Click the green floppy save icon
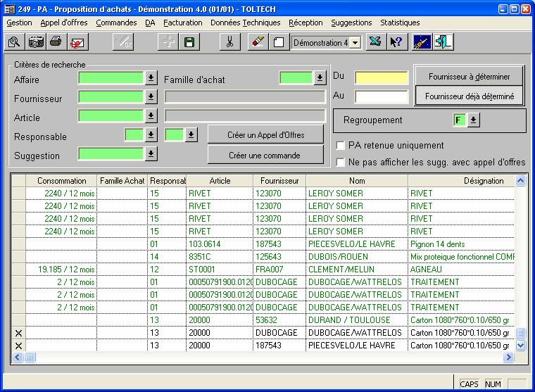The width and height of the screenshot is (535, 392). pos(189,42)
